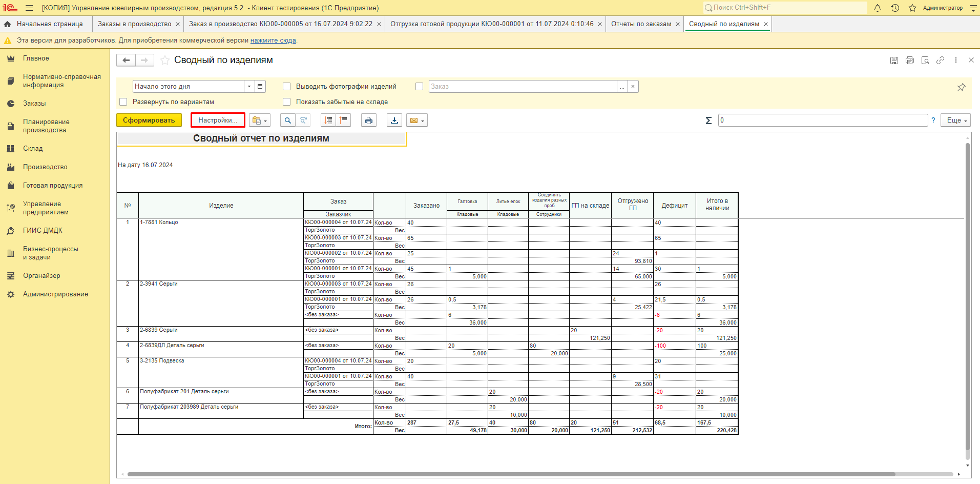Open ГИИС ДМДК sidebar section
980x484 pixels.
click(x=43, y=231)
